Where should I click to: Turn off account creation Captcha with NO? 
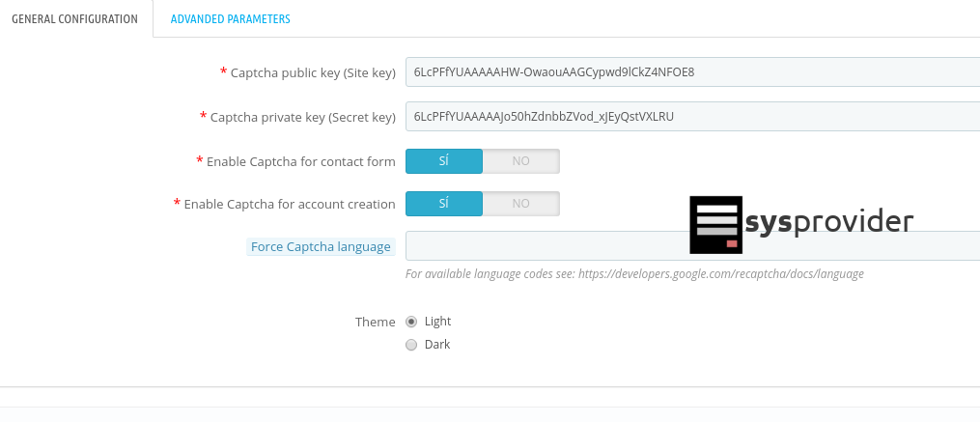(520, 204)
